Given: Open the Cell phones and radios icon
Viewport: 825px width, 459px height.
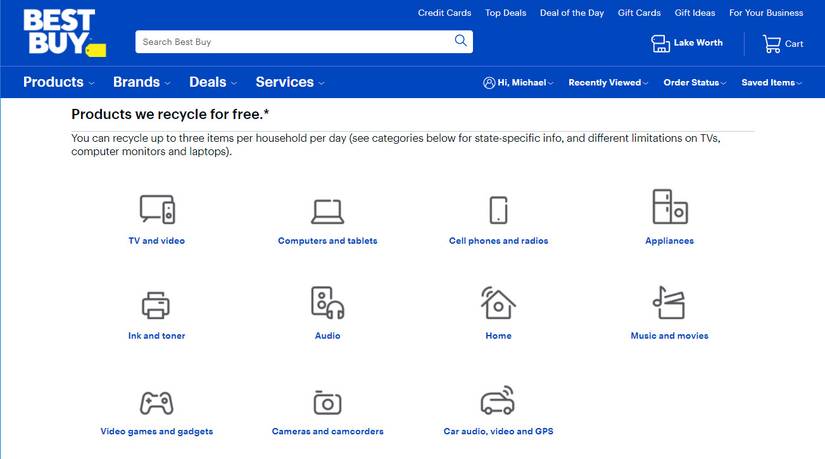Looking at the screenshot, I should (498, 210).
